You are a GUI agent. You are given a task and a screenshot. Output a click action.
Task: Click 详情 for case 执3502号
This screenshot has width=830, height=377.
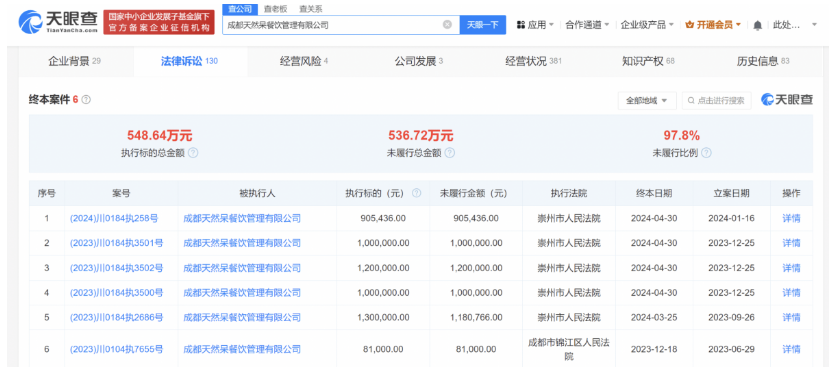pyautogui.click(x=791, y=268)
